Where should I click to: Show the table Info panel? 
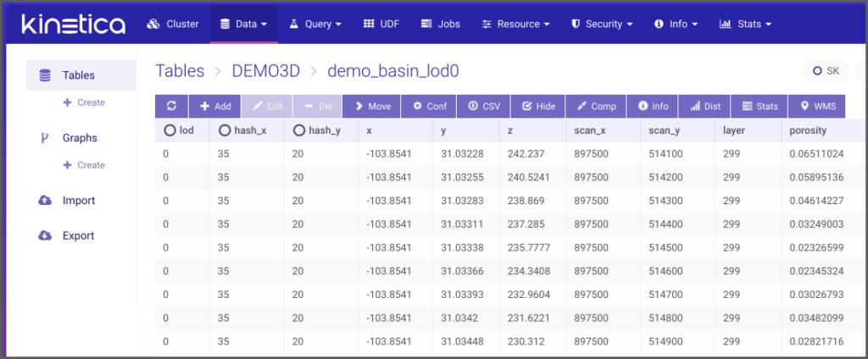pos(653,107)
